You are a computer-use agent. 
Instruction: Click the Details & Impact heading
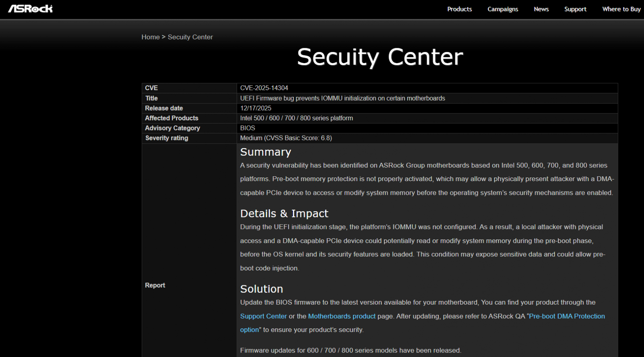coord(284,214)
